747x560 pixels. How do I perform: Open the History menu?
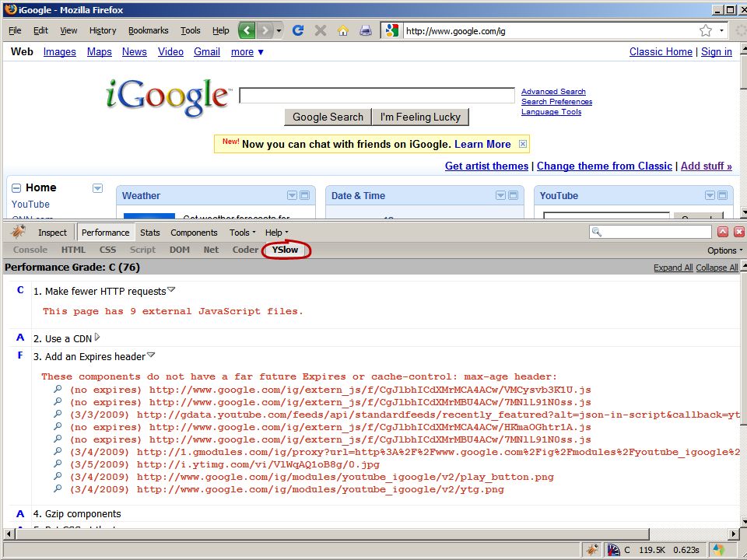[103, 30]
